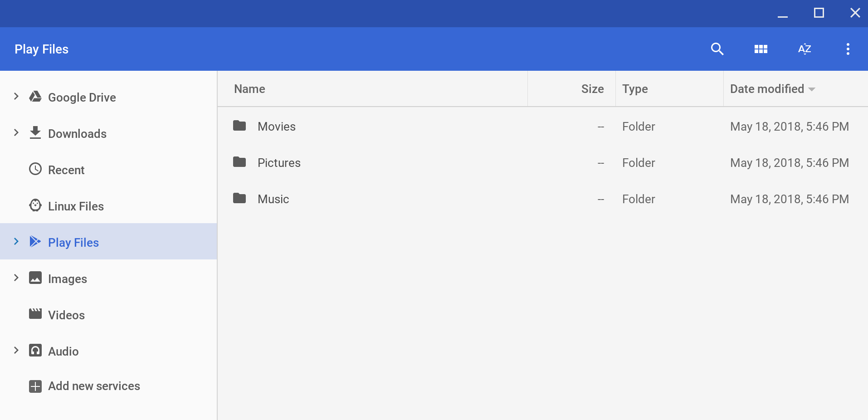Expand the Audio tree

coord(16,350)
